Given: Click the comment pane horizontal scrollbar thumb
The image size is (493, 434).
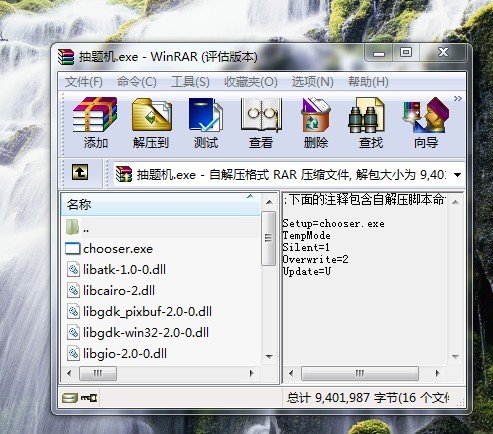Looking at the screenshot, I should pyautogui.click(x=360, y=373).
